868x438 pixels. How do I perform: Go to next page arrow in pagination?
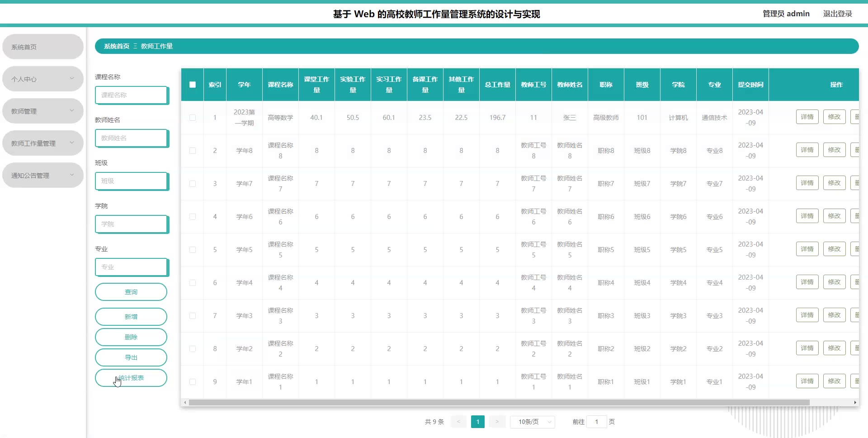pyautogui.click(x=497, y=422)
